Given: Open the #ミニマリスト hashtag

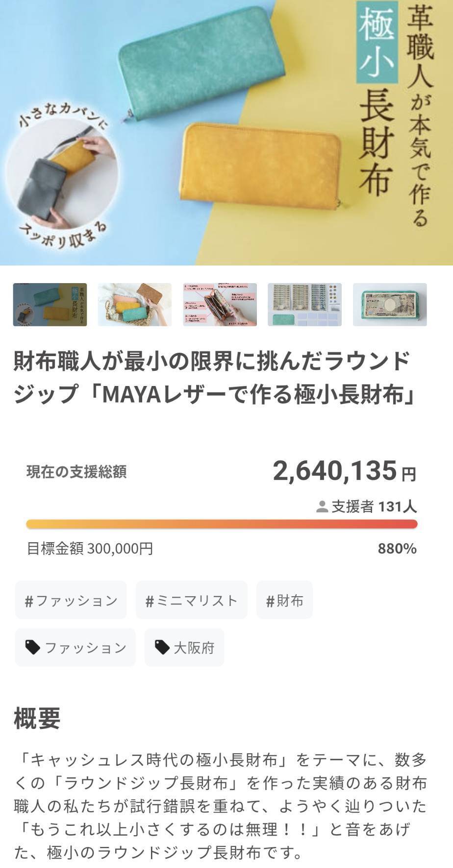Looking at the screenshot, I should click(x=192, y=601).
